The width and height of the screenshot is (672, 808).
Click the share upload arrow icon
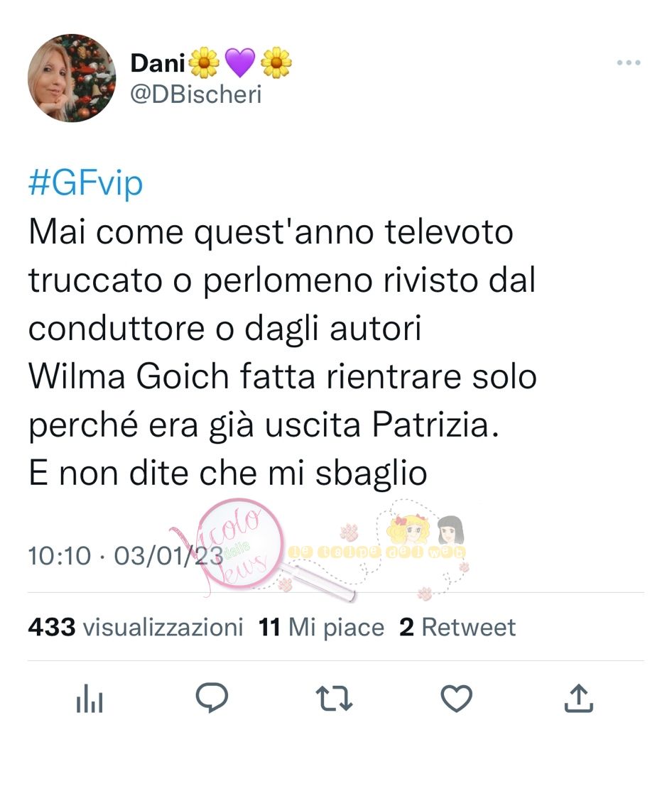[579, 698]
